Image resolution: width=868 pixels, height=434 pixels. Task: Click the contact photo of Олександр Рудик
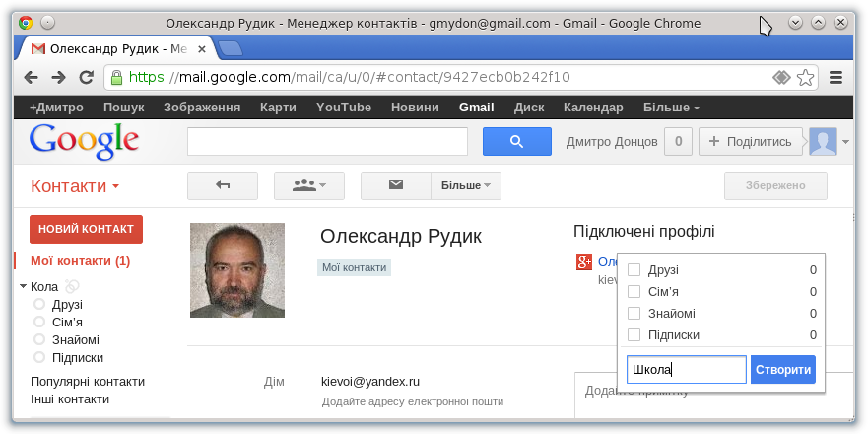coord(236,270)
